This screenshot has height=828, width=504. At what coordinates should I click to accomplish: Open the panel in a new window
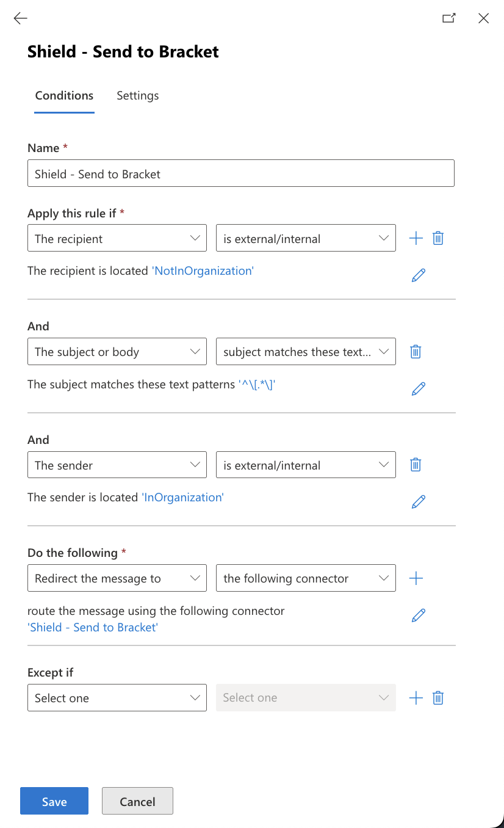coord(449,18)
